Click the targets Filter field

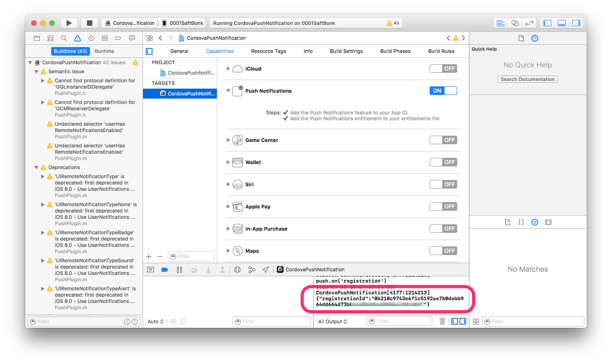191,256
